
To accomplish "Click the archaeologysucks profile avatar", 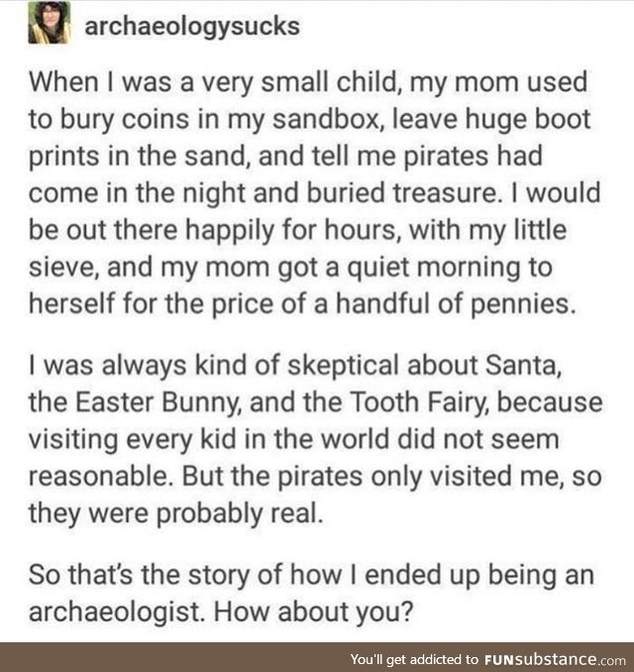I will 50,24.
